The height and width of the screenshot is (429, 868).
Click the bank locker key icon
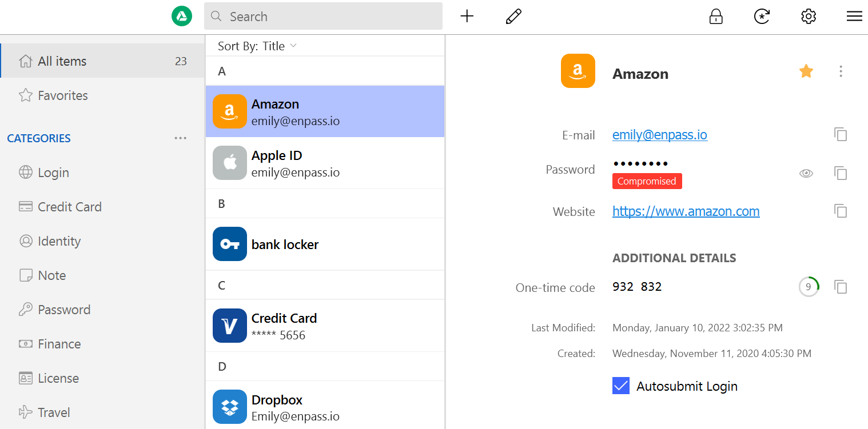point(230,244)
